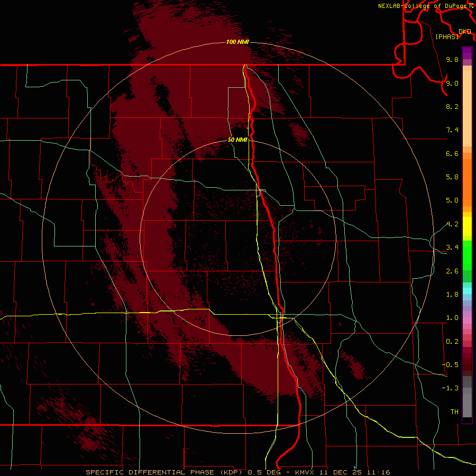Image resolution: width=476 pixels, height=476 pixels.
Task: Click the 8.2 color scale label
Action: point(452,106)
